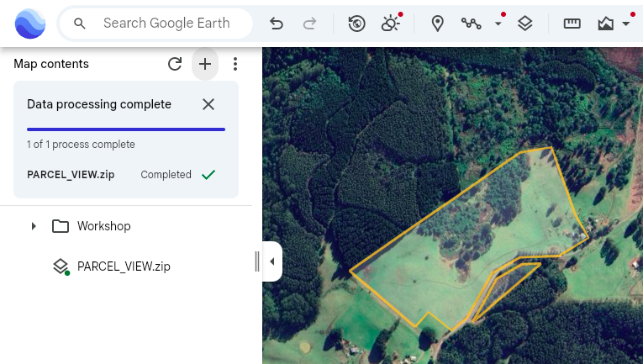Click the PARCEL_VIEW.zip entry in processing card

tap(71, 175)
